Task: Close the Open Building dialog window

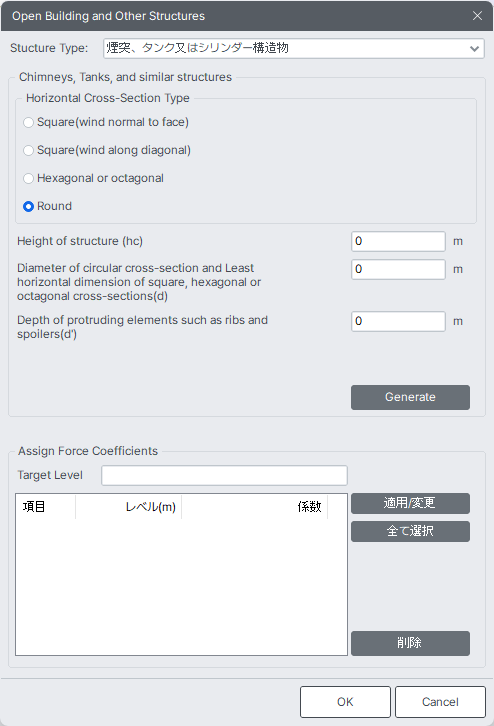Action: point(477,16)
